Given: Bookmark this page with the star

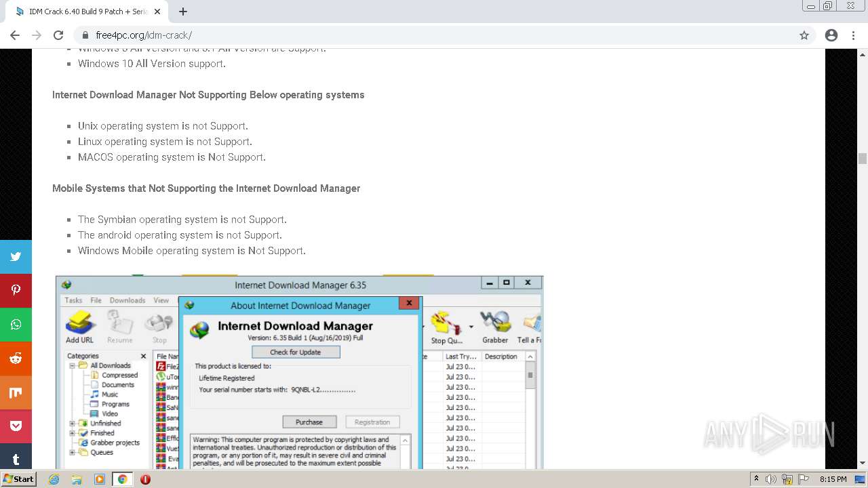Looking at the screenshot, I should pos(804,35).
